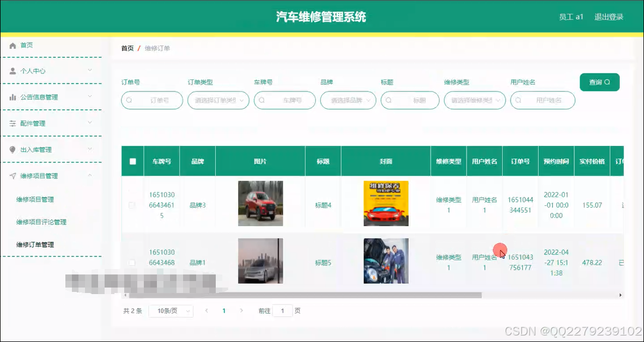Select the checkbox in the table header row
Viewport: 644px width, 342px height.
(132, 160)
